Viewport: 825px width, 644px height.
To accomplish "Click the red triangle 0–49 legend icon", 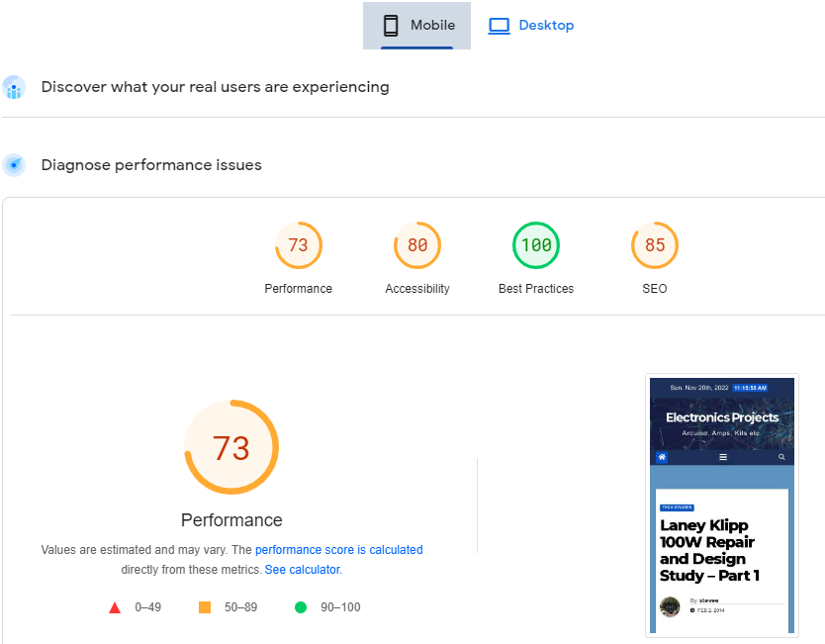I will [115, 607].
